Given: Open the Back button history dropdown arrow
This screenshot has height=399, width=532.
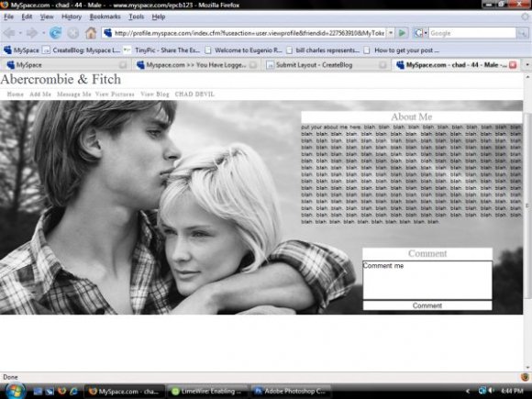Looking at the screenshot, I should click(x=20, y=33).
